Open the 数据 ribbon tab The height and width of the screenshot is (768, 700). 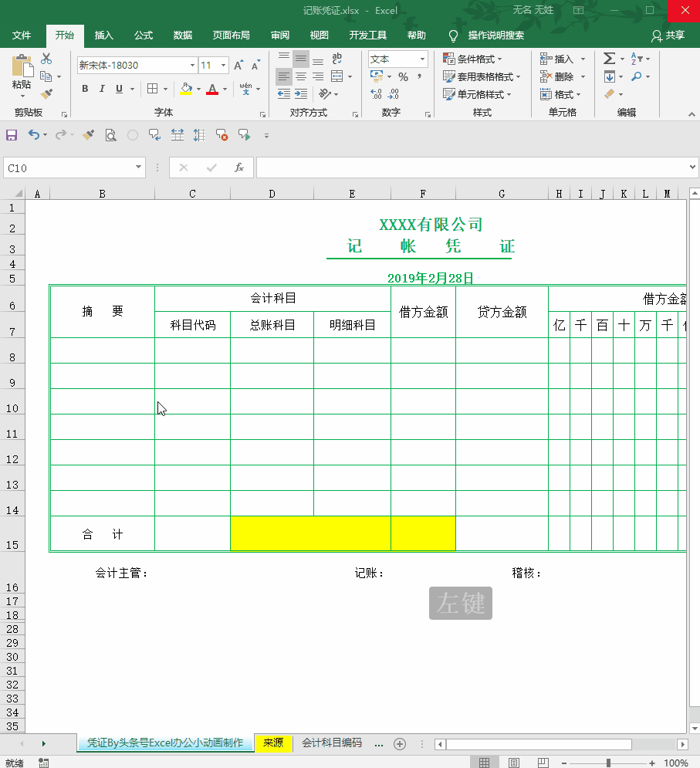click(x=182, y=36)
